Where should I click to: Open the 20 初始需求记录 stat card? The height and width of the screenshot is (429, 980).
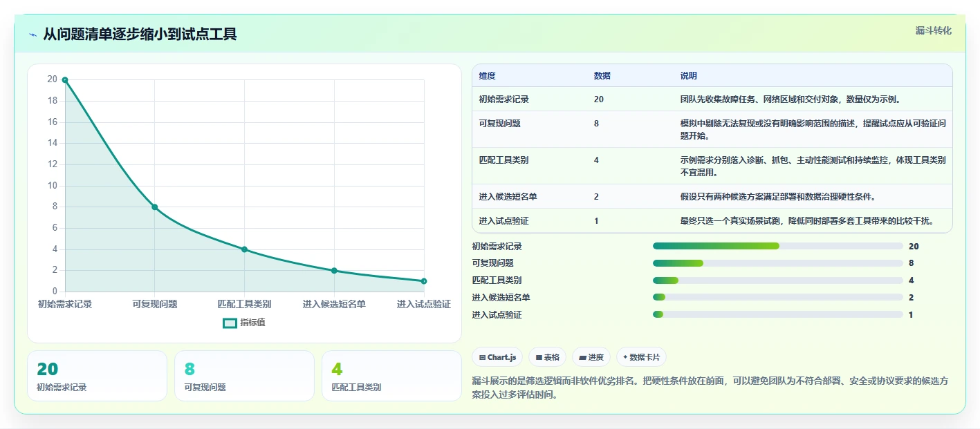(97, 376)
